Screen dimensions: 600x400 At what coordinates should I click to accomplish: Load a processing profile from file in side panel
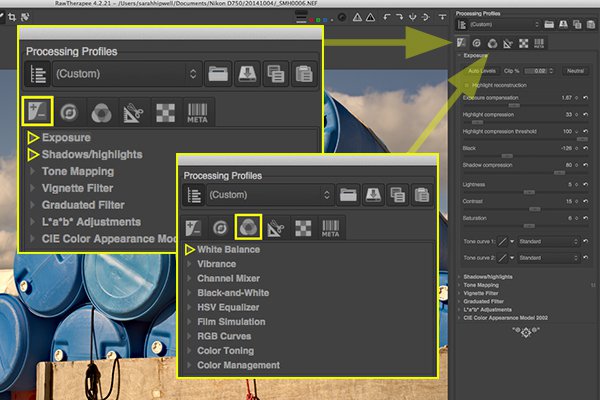[x=549, y=25]
